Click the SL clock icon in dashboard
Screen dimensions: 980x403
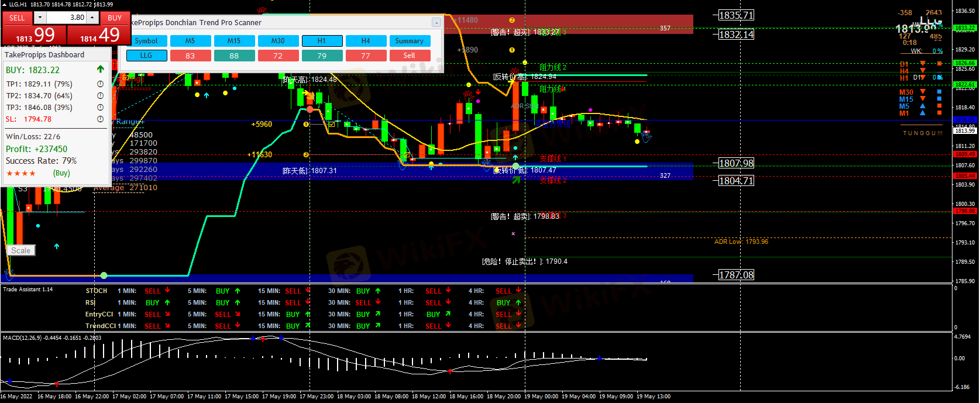pos(100,119)
